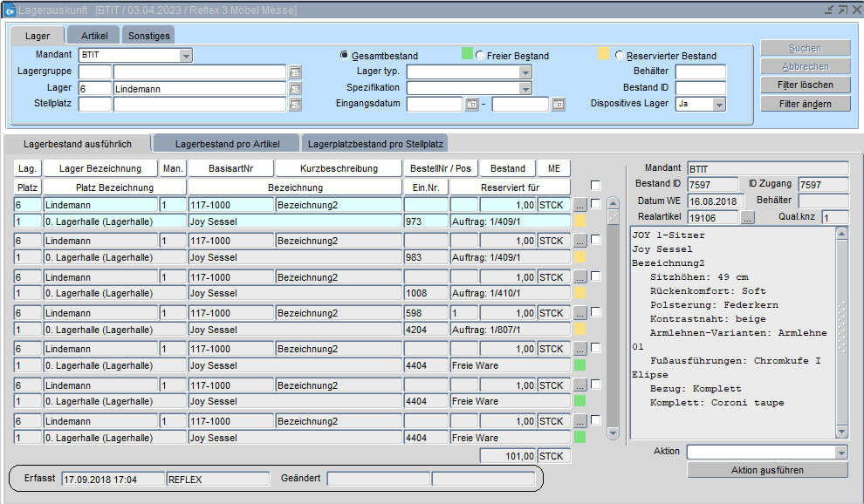Click the Aktion ausführen button
This screenshot has height=504, width=864.
[x=767, y=471]
